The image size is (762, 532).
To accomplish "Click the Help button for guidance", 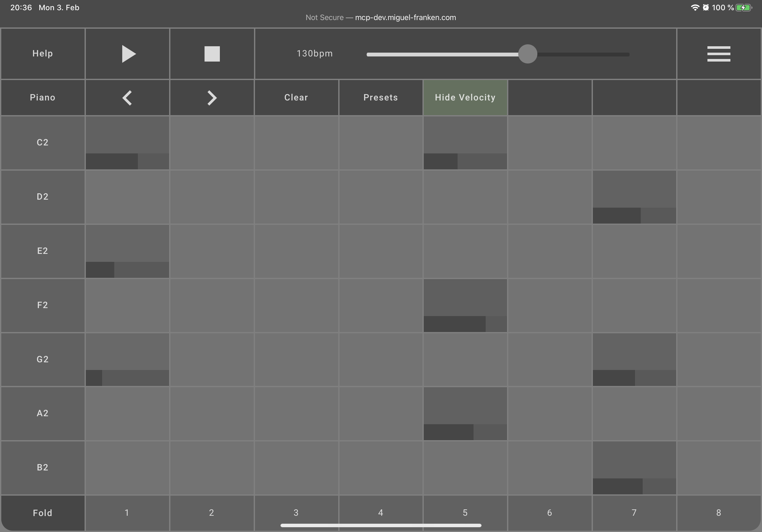I will click(43, 53).
